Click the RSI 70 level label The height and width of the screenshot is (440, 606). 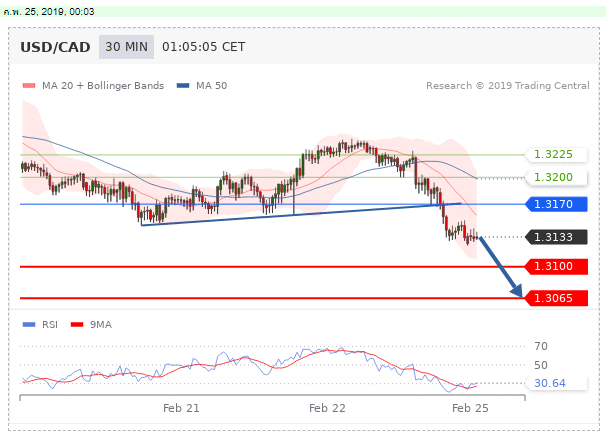point(541,346)
